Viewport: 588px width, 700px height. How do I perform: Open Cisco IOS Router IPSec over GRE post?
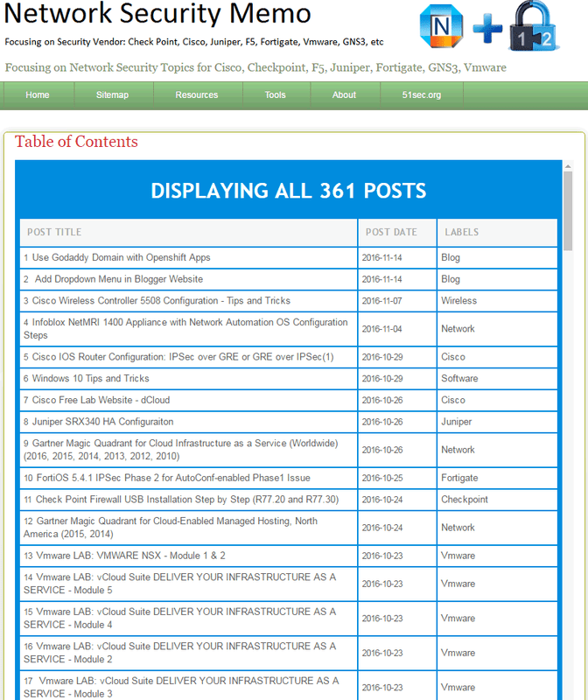tap(183, 357)
